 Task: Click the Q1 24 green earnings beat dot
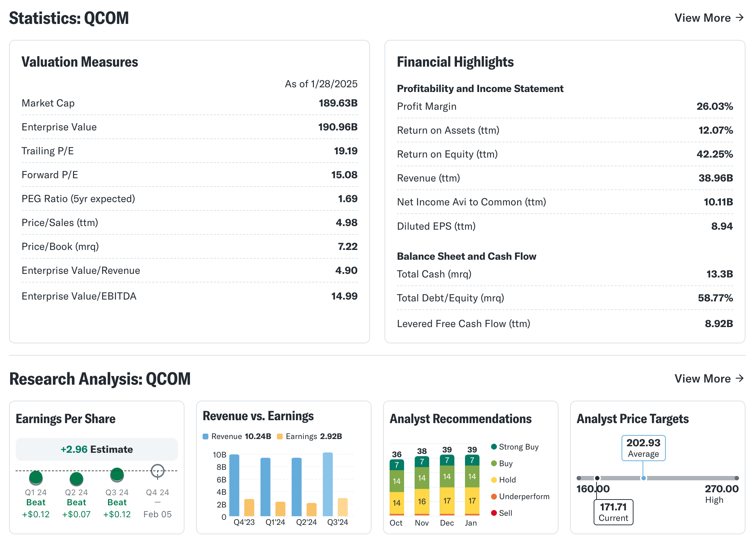click(36, 477)
